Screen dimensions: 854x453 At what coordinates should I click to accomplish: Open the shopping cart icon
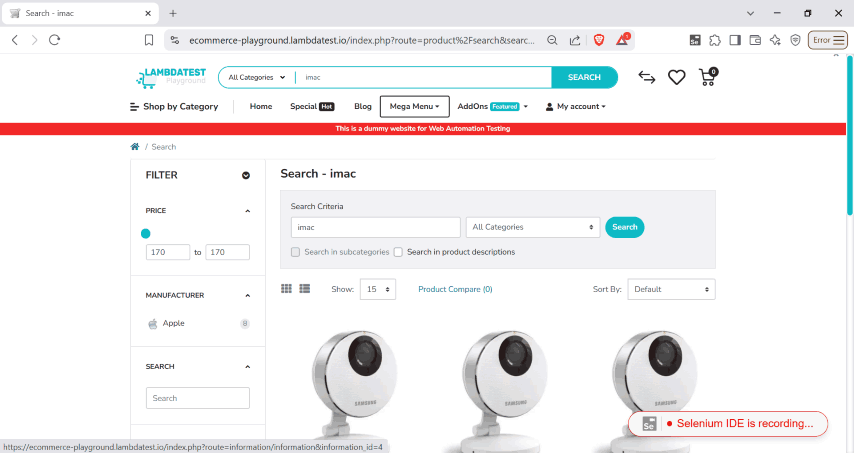[708, 77]
